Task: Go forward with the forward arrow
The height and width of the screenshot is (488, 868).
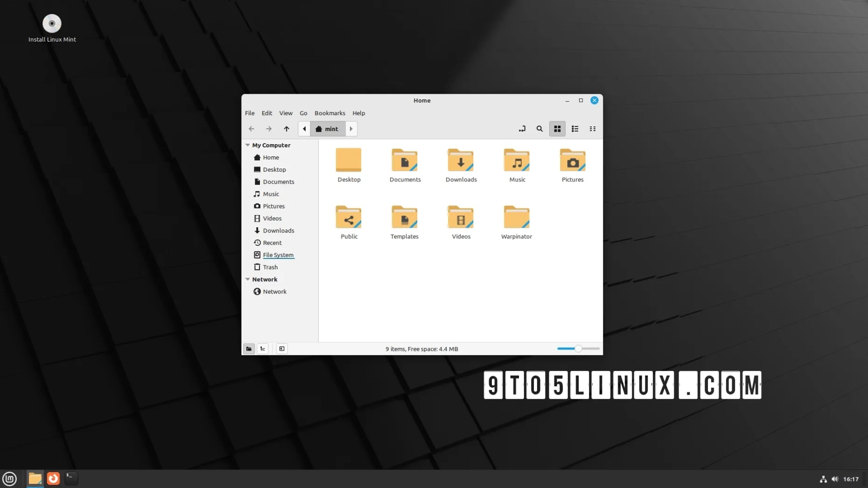Action: pyautogui.click(x=269, y=129)
